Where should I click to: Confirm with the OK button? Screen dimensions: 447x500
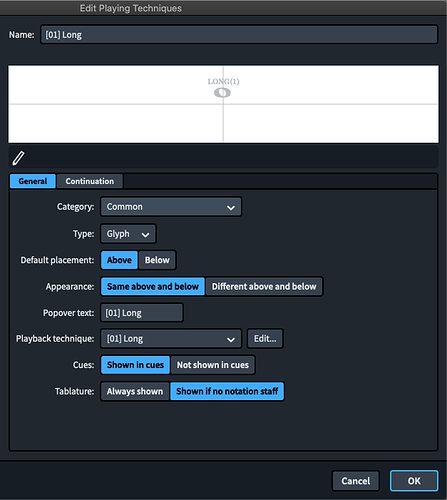click(414, 481)
